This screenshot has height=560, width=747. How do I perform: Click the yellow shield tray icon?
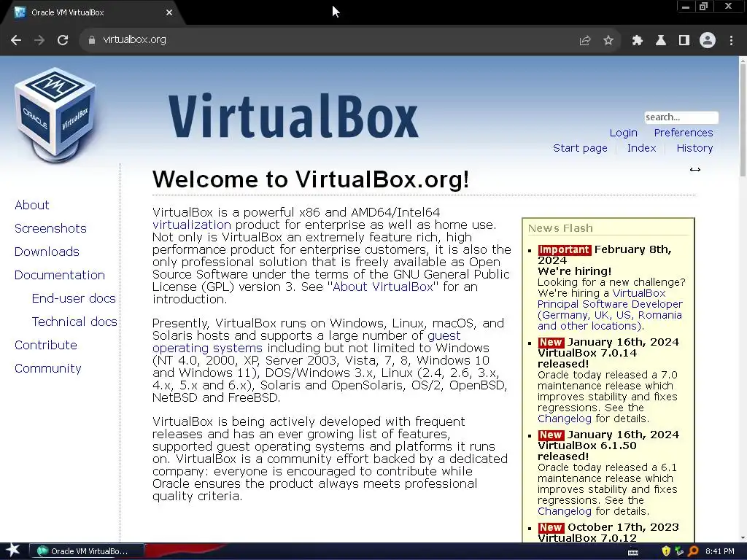666,551
